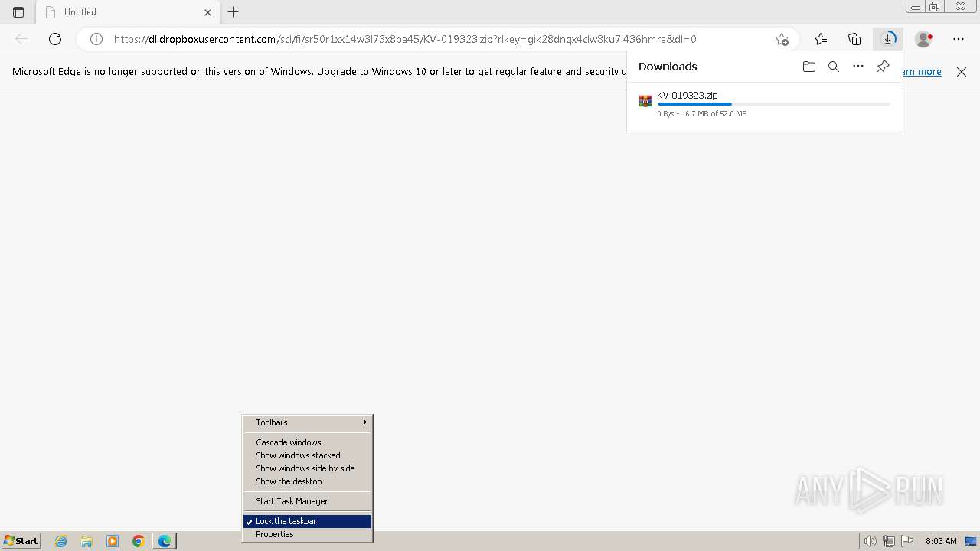Pin the Downloads panel
This screenshot has height=551, width=980.
[883, 67]
